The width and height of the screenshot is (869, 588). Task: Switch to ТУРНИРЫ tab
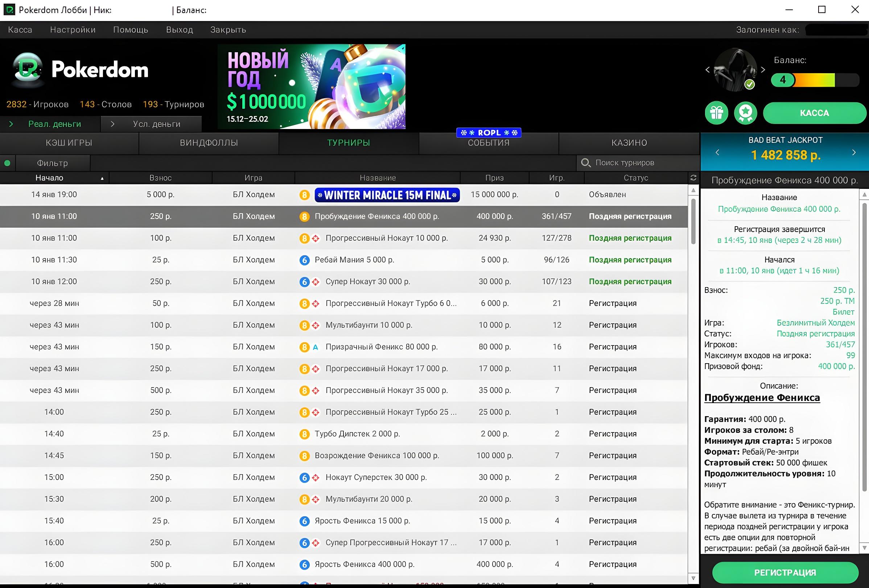tap(349, 143)
